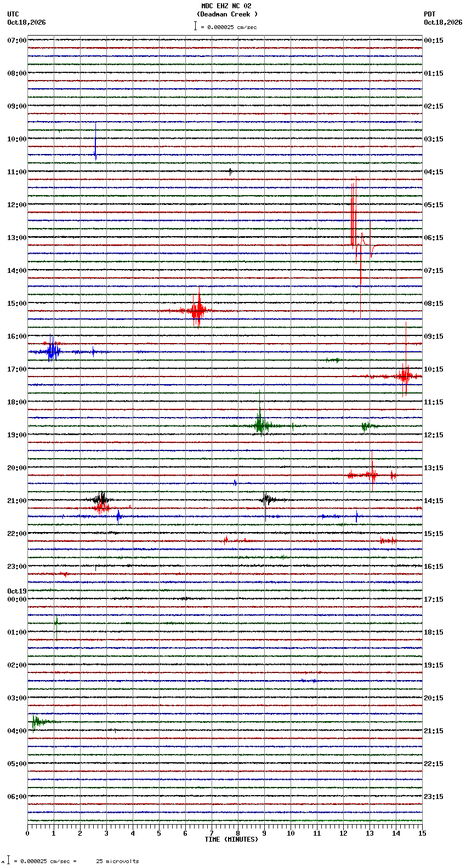Click the 25 microvolts scale footnote
466x868 pixels.
(117, 861)
